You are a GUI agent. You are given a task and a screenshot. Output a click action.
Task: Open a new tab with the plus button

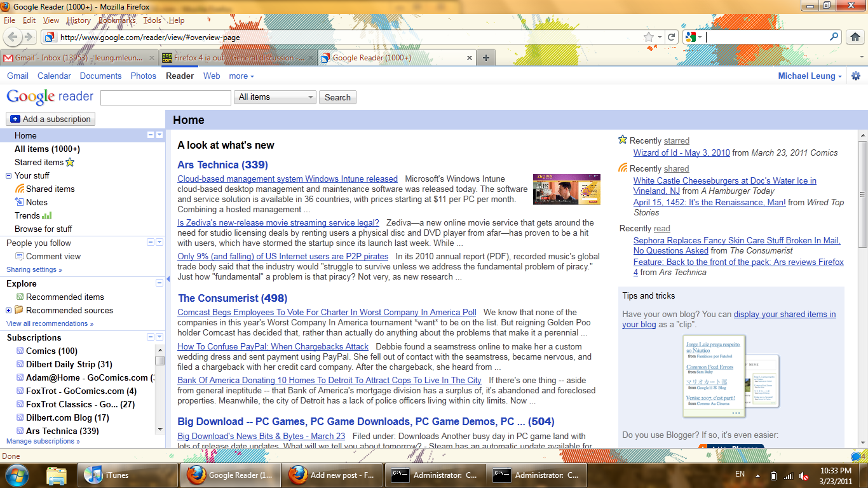[486, 58]
